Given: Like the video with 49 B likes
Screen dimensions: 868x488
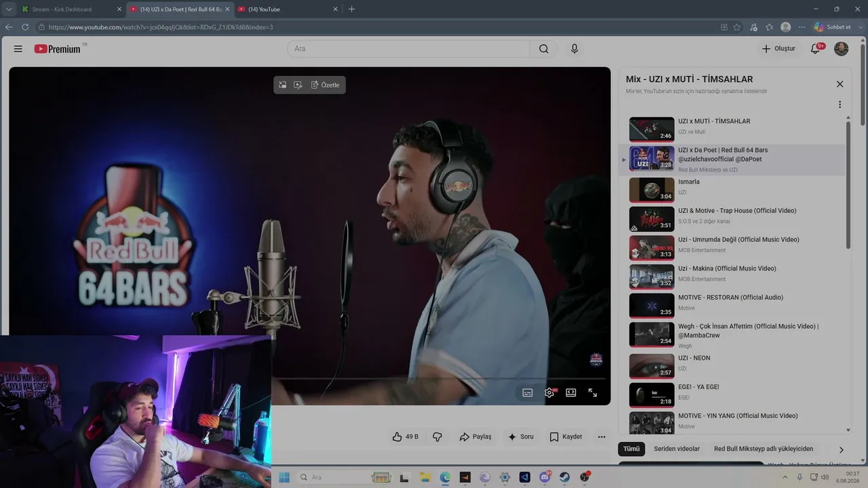Looking at the screenshot, I should (x=406, y=437).
